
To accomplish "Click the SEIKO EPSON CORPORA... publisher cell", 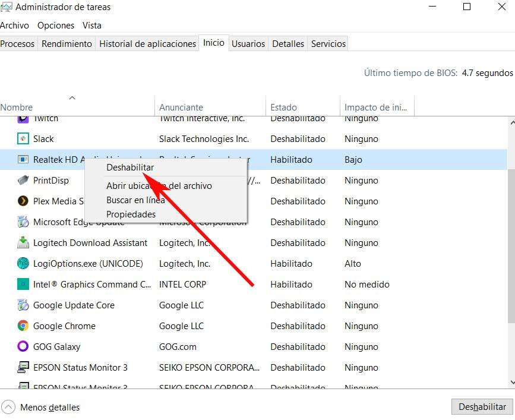I will pos(209,368).
